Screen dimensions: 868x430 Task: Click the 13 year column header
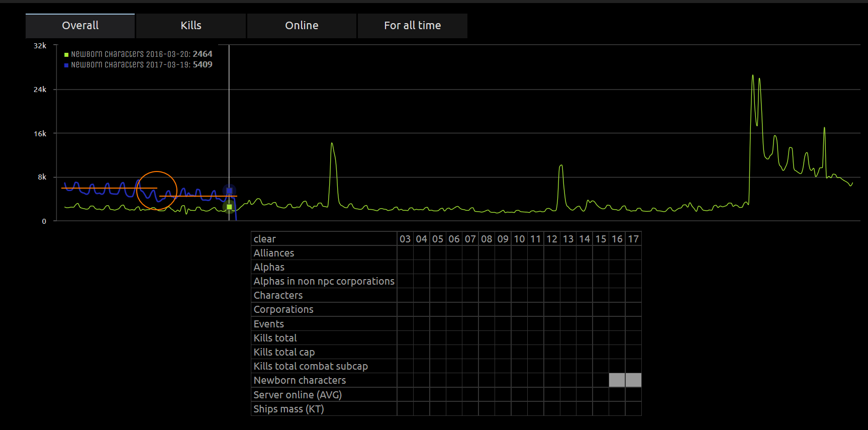(x=568, y=239)
